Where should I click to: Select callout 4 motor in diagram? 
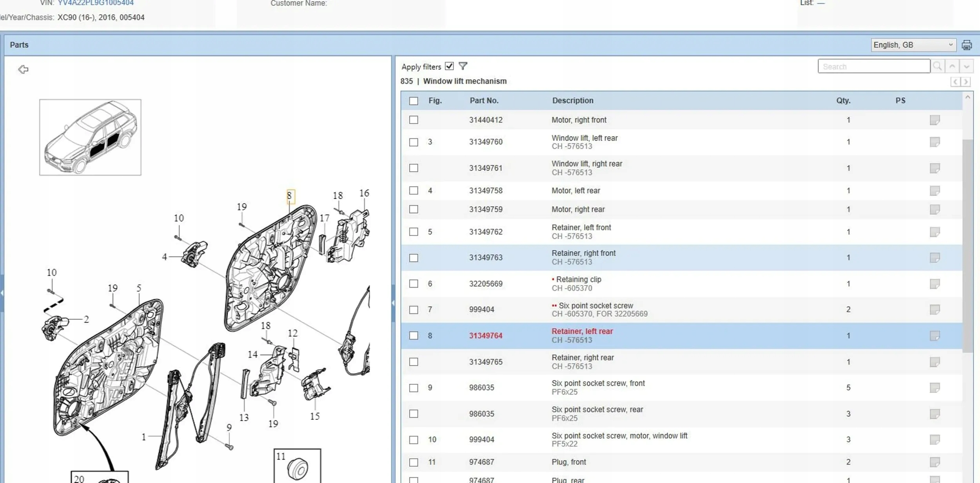165,257
